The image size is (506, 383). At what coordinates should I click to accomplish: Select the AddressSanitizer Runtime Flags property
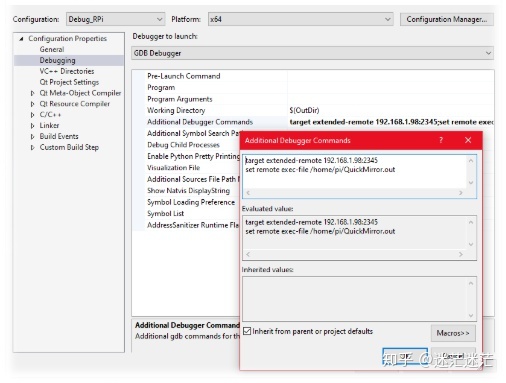pyautogui.click(x=193, y=225)
